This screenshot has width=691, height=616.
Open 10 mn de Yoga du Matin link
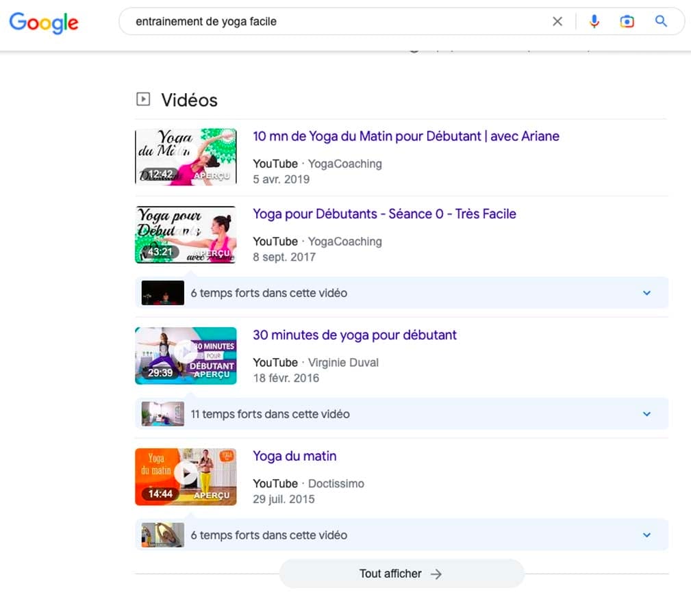[x=405, y=136]
